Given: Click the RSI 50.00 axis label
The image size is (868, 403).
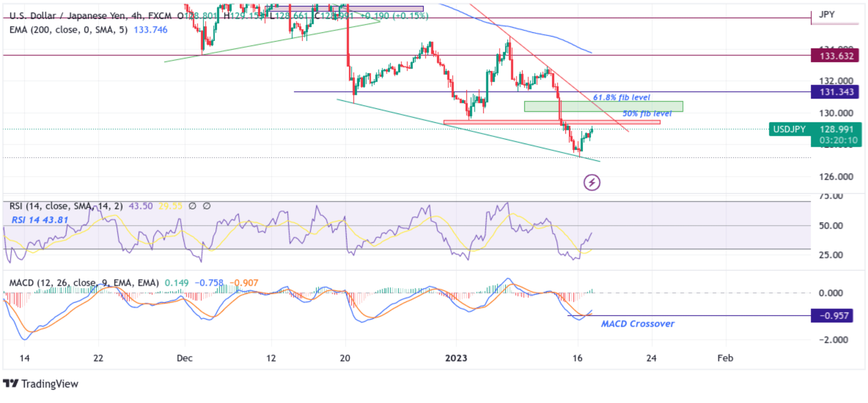Looking at the screenshot, I should [x=831, y=225].
